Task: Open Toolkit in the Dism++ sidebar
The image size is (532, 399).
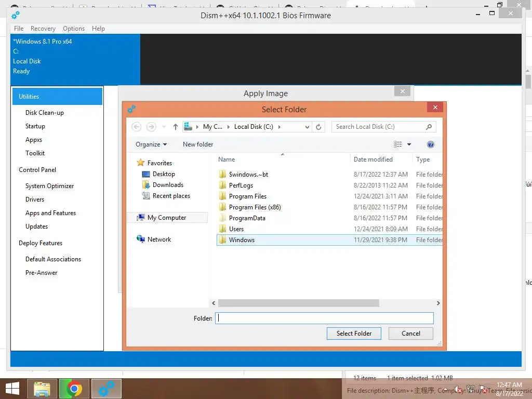Action: (x=35, y=153)
